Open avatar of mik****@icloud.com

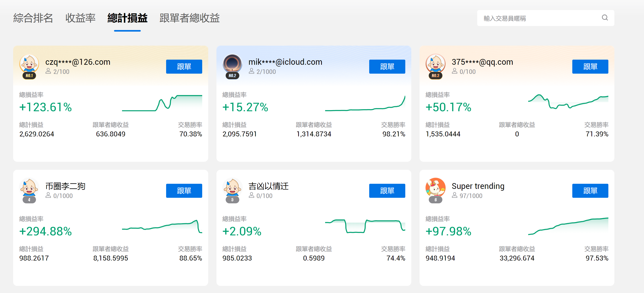pyautogui.click(x=232, y=63)
